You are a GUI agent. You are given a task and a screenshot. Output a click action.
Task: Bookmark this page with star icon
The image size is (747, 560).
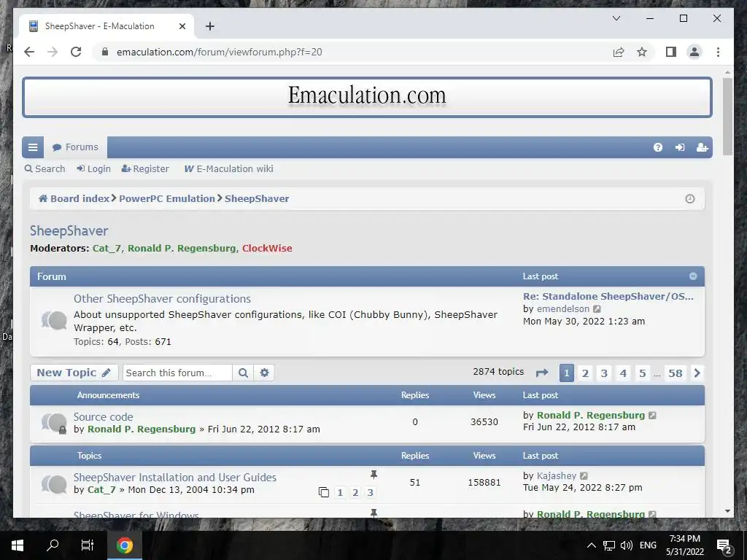(642, 52)
